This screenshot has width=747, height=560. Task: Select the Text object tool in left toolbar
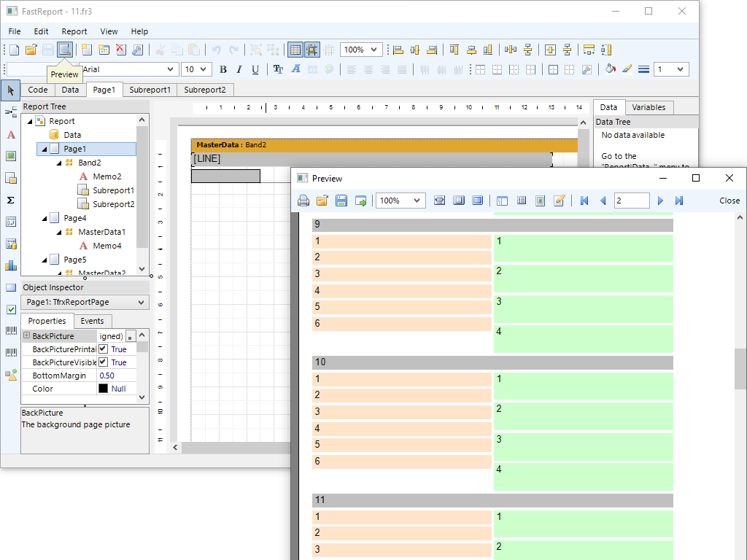11,135
